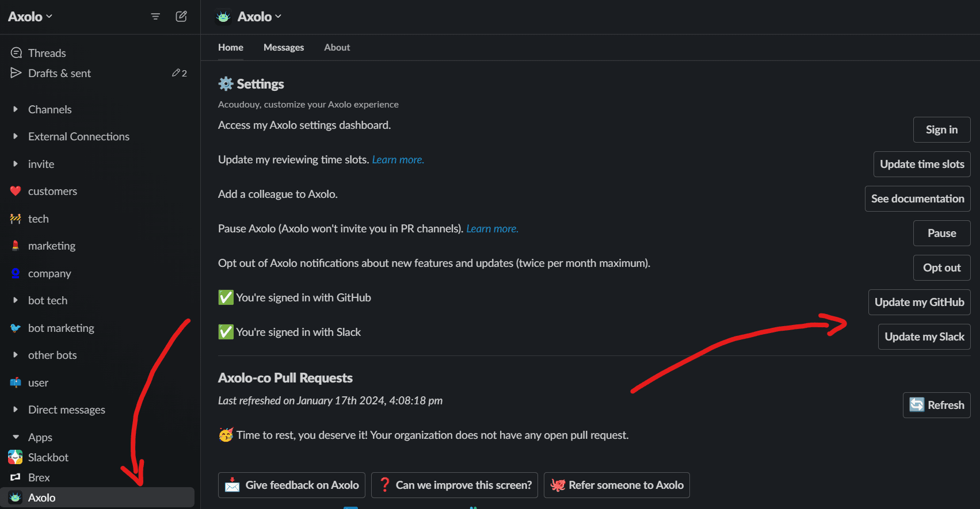Click Learn more about time slots
980x509 pixels.
398,160
